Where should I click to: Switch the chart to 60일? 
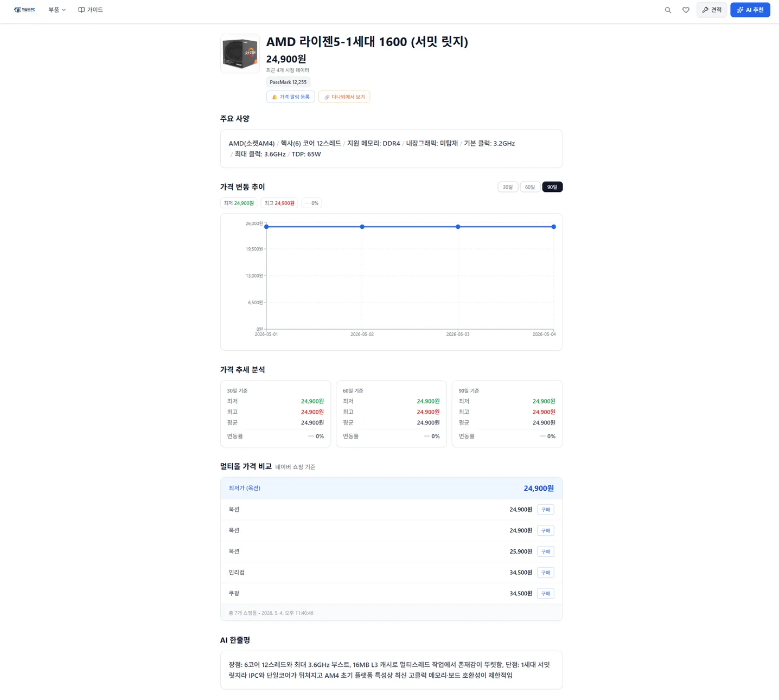click(530, 187)
